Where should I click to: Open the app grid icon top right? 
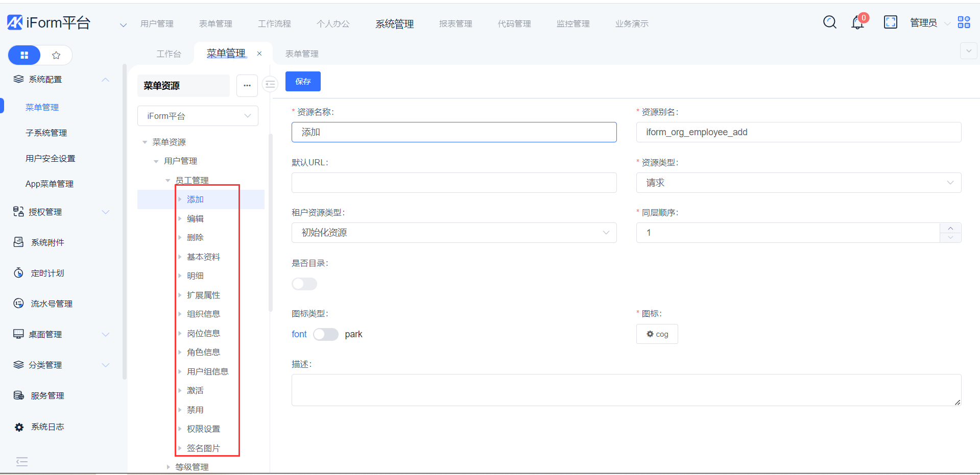964,22
